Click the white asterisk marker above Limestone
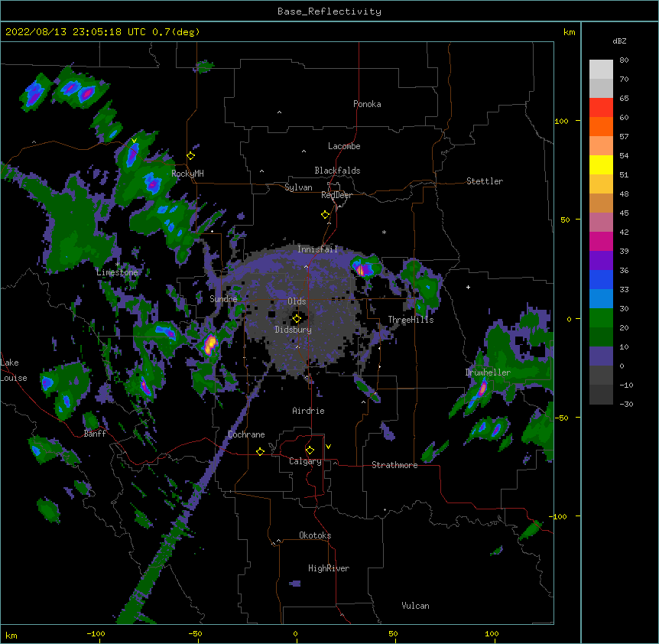The width and height of the screenshot is (659, 644). point(118,265)
